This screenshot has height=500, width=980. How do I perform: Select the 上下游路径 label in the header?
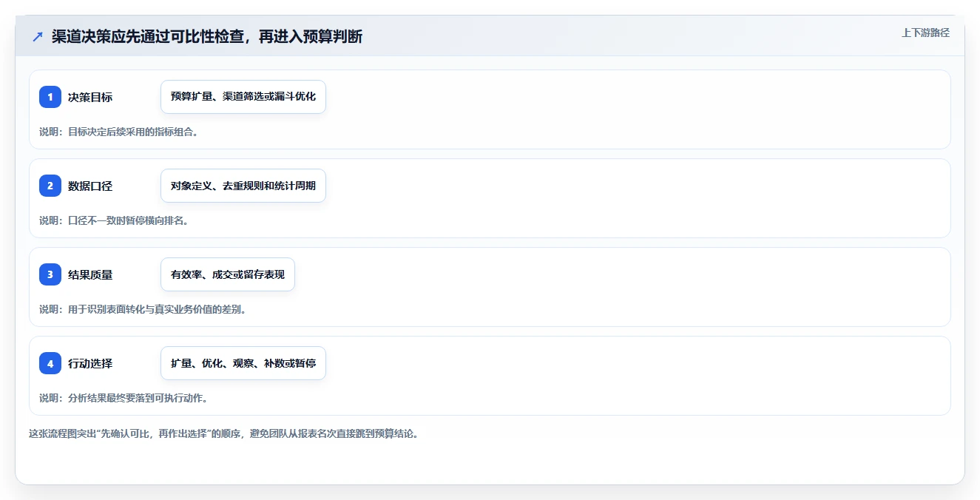[925, 33]
